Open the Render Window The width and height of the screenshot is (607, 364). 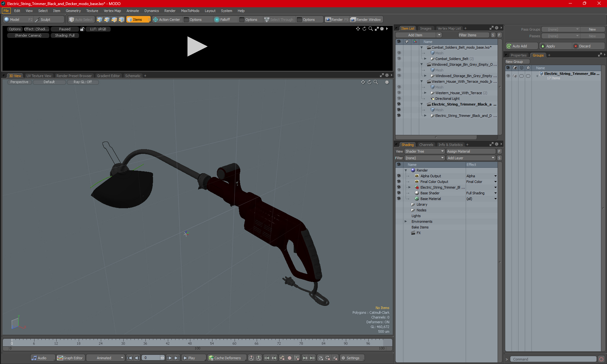tap(366, 20)
